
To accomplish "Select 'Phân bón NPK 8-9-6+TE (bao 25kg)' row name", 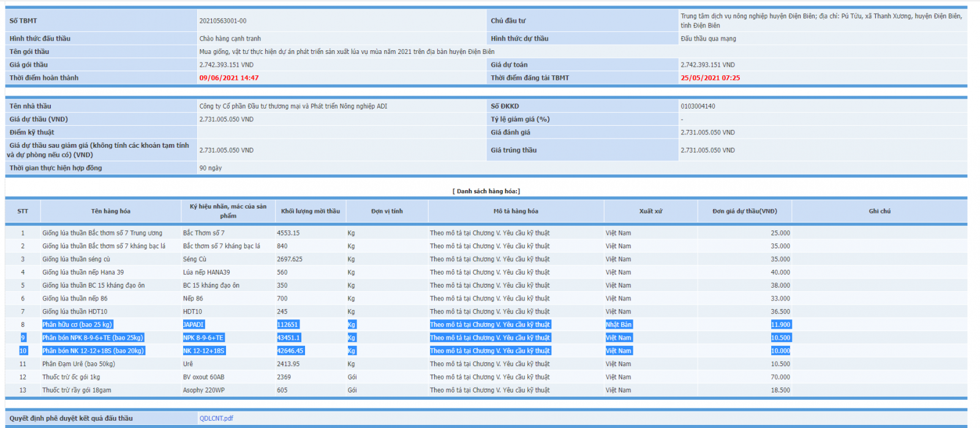I will (x=92, y=338).
